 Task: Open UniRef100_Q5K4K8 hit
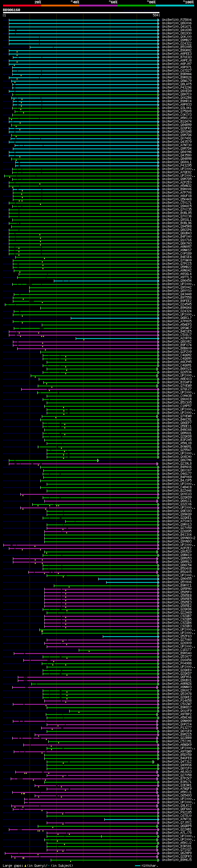coord(177,199)
